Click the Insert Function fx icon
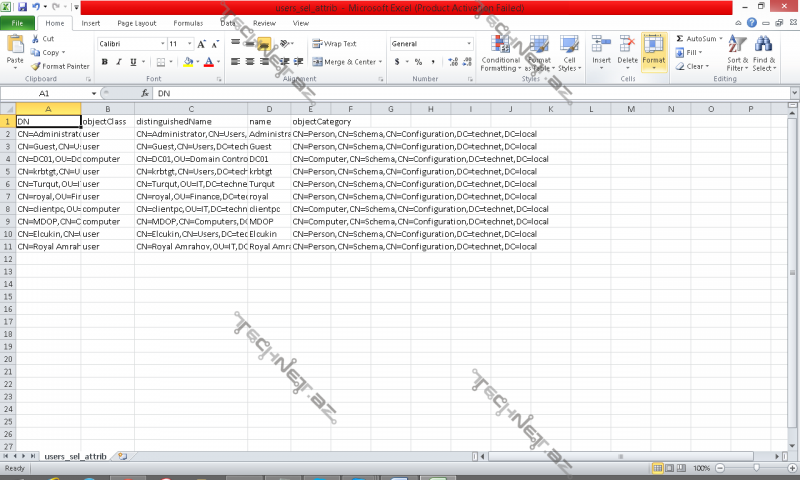The image size is (800, 480). (x=146, y=93)
